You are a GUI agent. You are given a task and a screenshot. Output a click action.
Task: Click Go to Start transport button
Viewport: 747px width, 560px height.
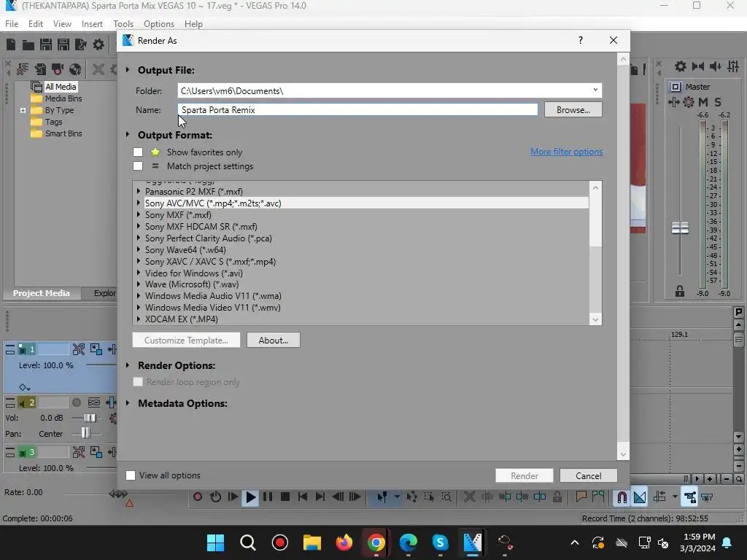pos(303,497)
